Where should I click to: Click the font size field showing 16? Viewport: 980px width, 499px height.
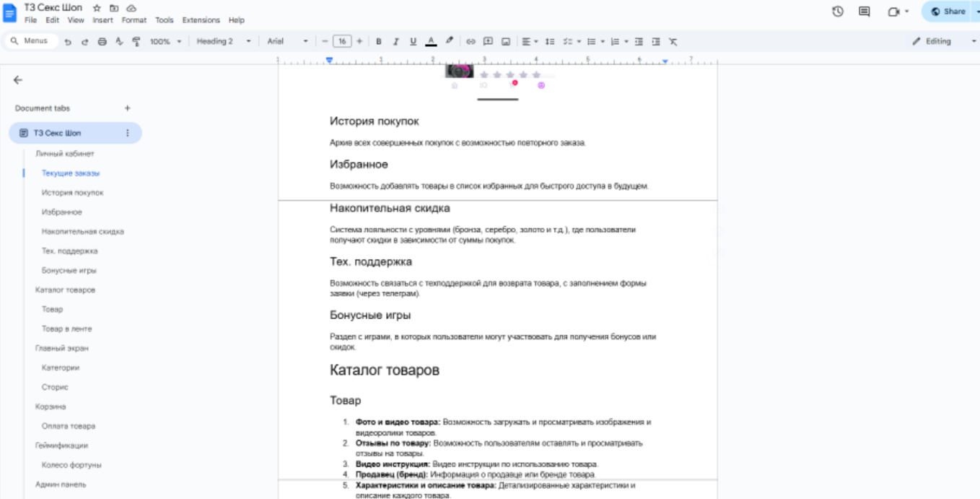342,42
